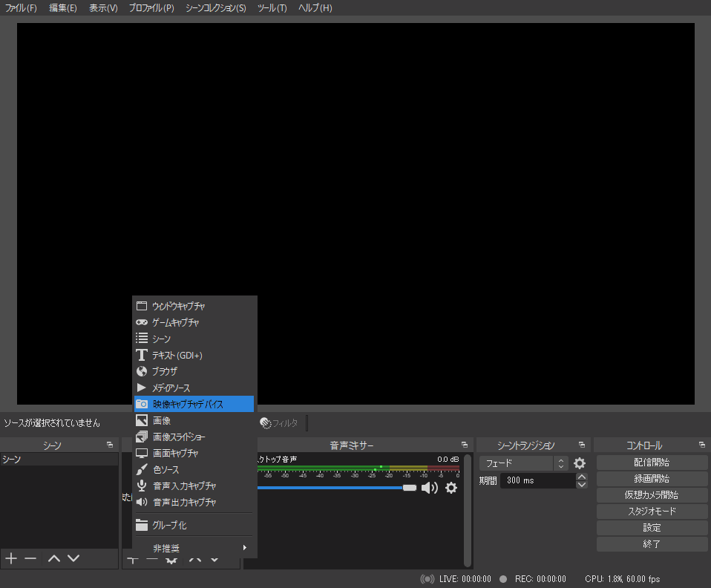Expand the 非推奨 submenu

click(x=194, y=548)
